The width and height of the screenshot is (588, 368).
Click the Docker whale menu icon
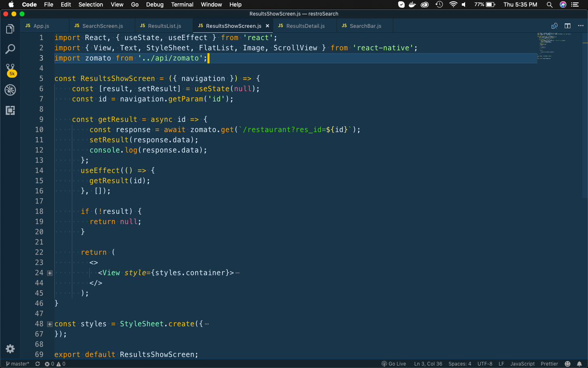point(412,4)
